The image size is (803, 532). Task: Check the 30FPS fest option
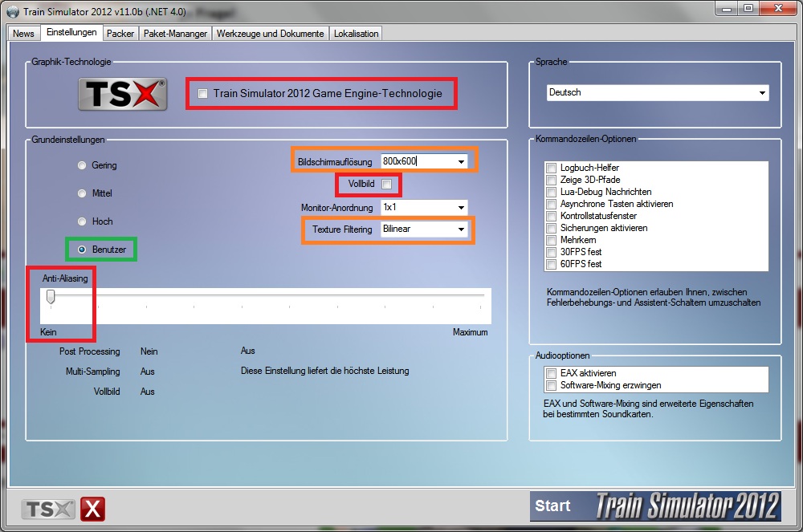551,252
